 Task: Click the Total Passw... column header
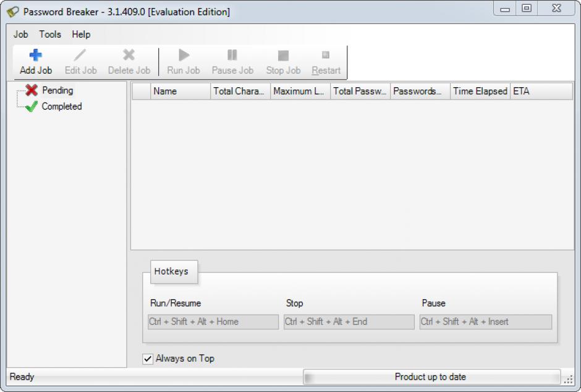tap(360, 91)
